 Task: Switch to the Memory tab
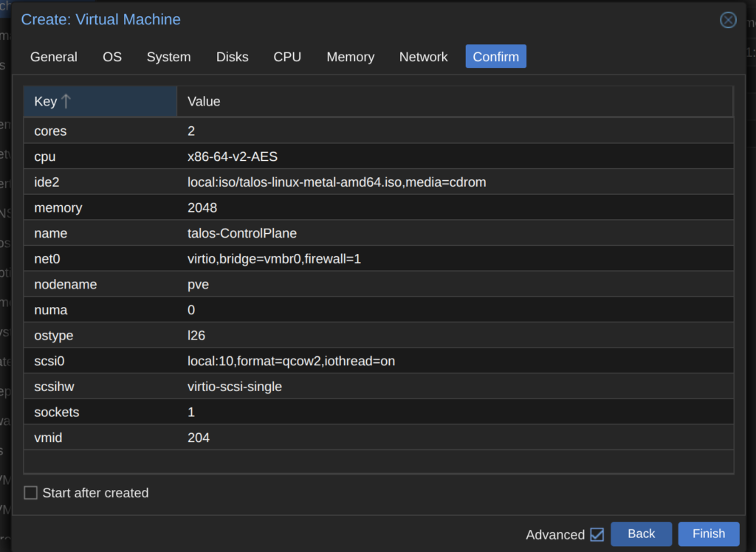pos(350,57)
